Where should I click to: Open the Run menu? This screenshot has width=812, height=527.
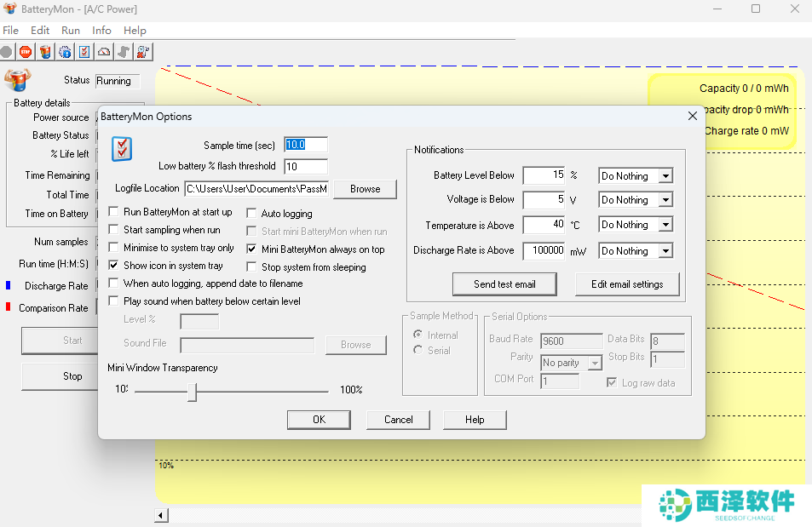(x=71, y=31)
